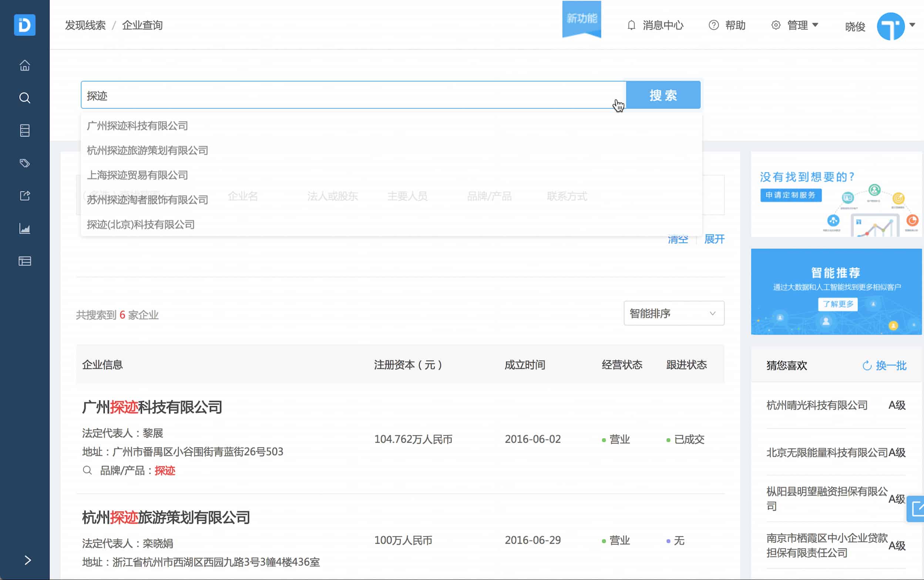Click the 晓俊 username
The image size is (924, 580).
pyautogui.click(x=855, y=27)
